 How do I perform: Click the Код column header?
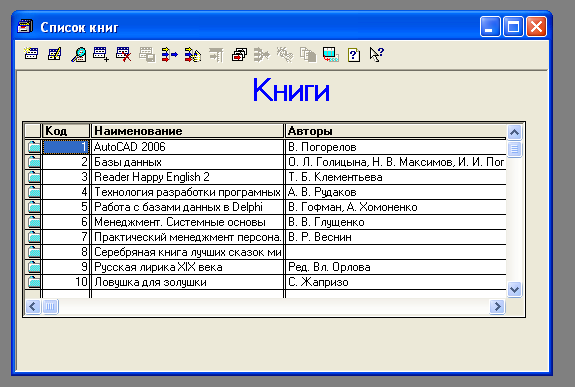pyautogui.click(x=66, y=131)
